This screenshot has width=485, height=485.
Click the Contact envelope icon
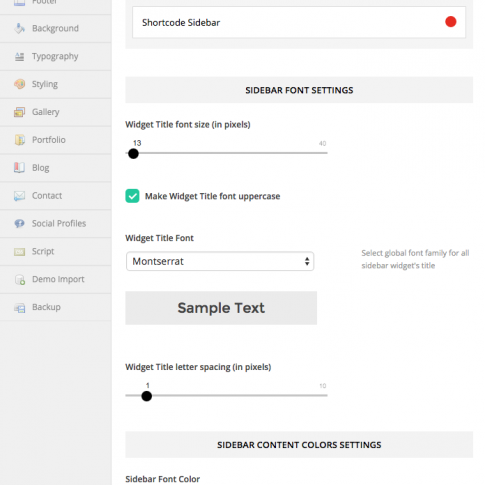19,196
